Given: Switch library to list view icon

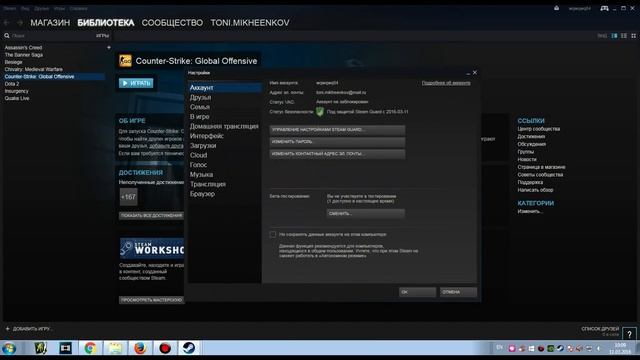Looking at the screenshot, I should pos(624,36).
